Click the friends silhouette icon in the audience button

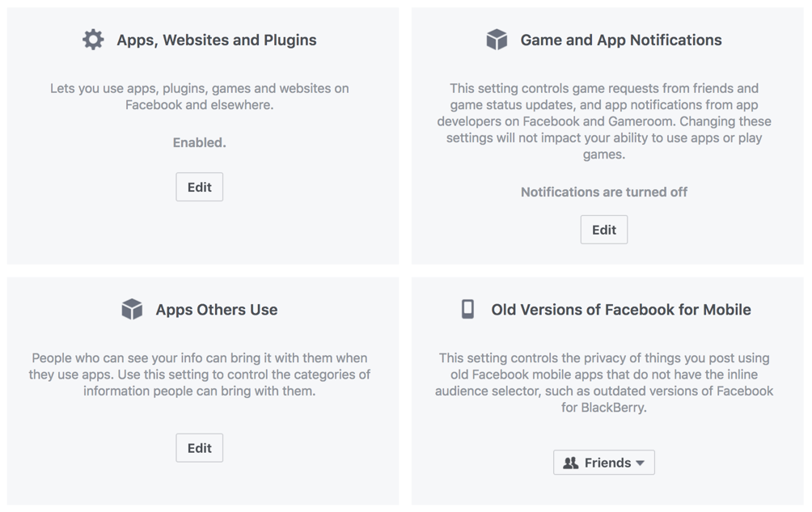pos(571,463)
